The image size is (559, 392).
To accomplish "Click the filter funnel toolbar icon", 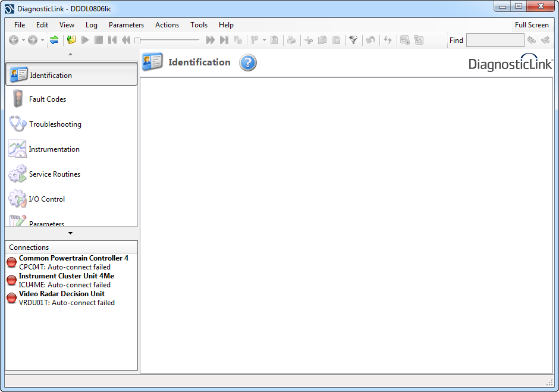I will pos(353,40).
